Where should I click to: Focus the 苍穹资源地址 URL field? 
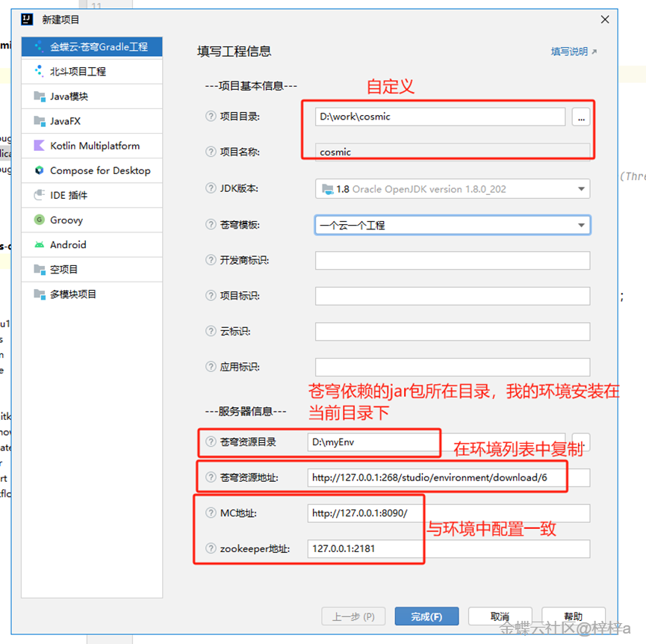449,477
